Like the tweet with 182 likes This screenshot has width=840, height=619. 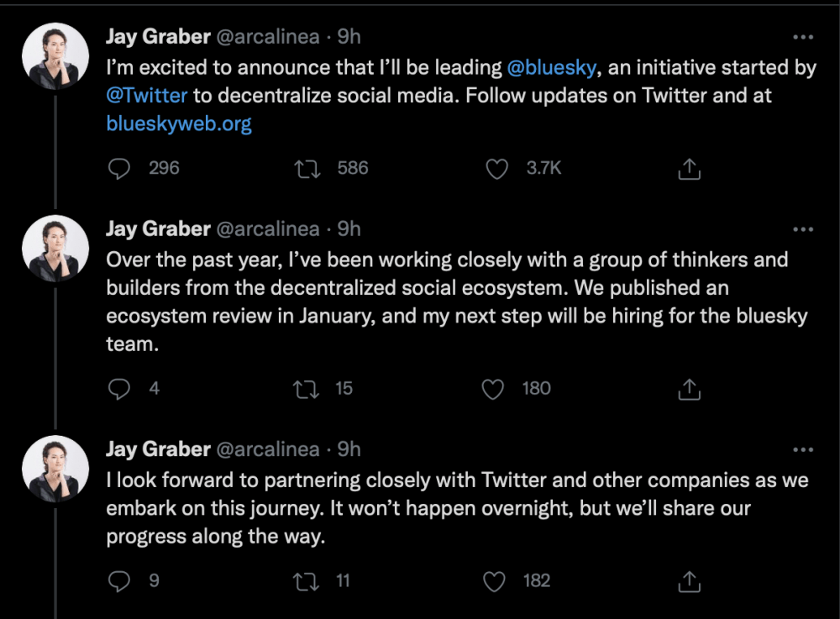494,581
